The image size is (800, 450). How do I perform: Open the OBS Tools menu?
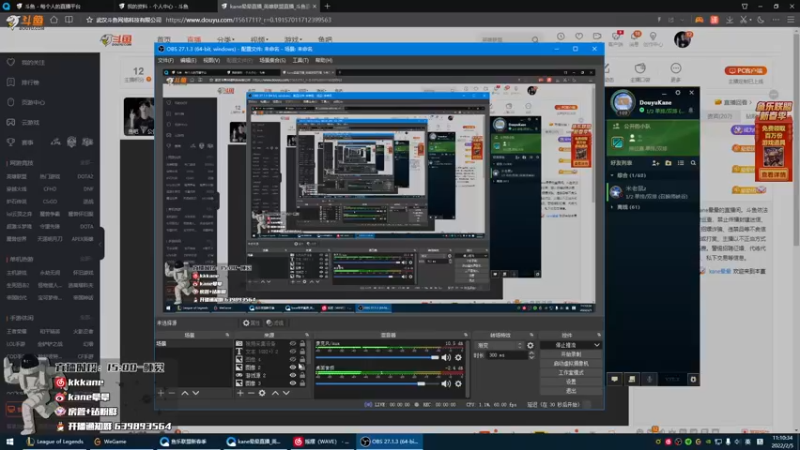click(300, 60)
